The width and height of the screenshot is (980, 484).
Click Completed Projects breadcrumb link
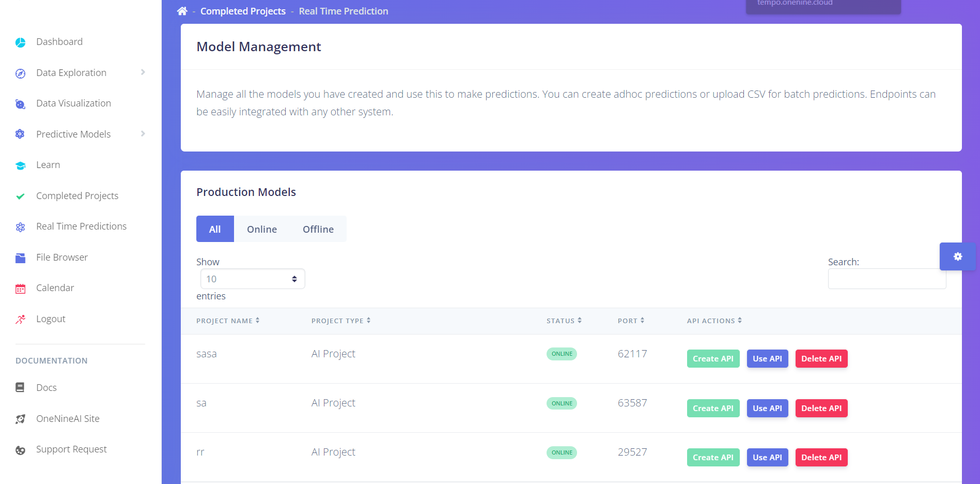243,11
